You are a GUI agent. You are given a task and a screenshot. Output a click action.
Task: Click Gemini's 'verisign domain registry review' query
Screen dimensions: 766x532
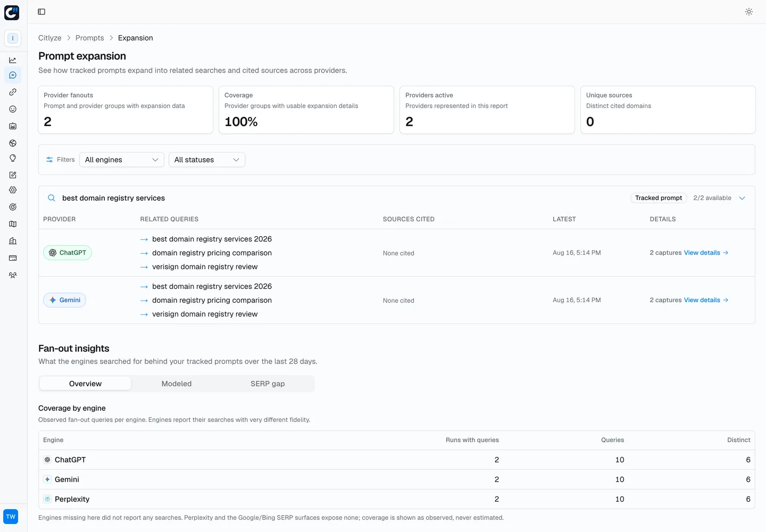(x=205, y=314)
